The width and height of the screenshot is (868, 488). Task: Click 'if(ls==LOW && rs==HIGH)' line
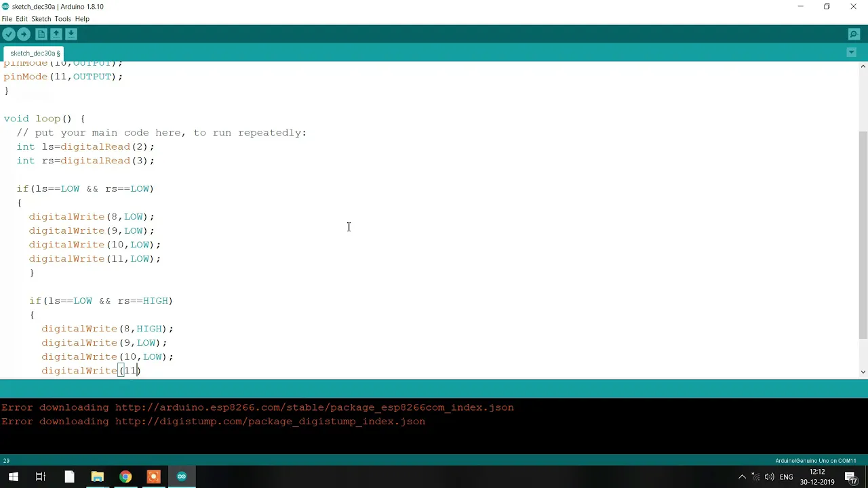[x=101, y=300]
